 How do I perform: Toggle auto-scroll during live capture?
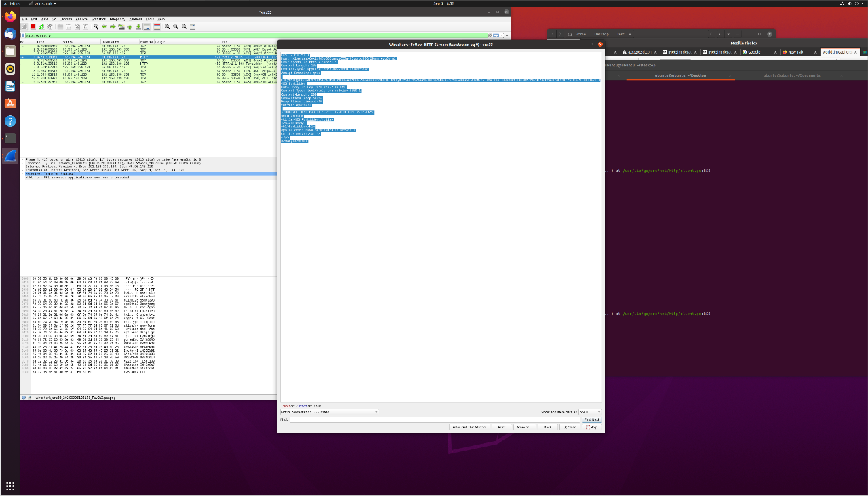coord(147,26)
